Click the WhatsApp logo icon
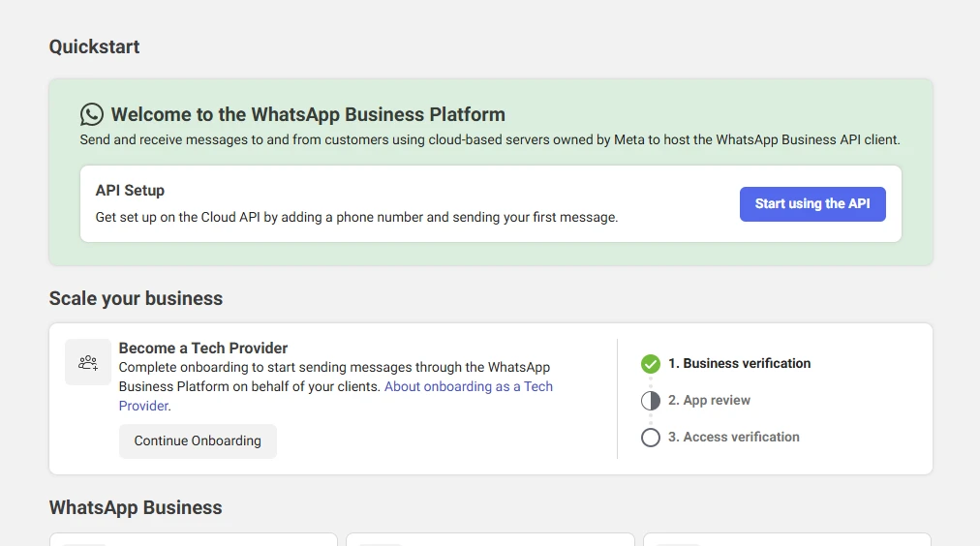Screen dimensions: 980x546 92,114
